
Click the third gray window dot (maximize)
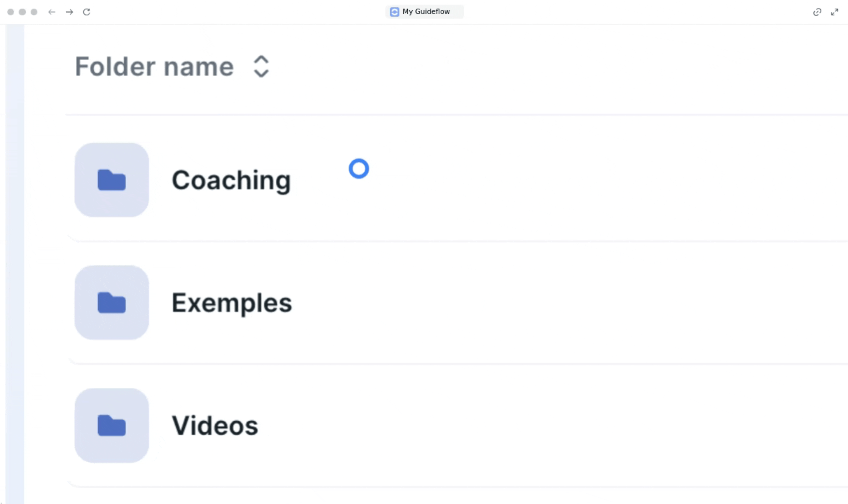point(34,12)
